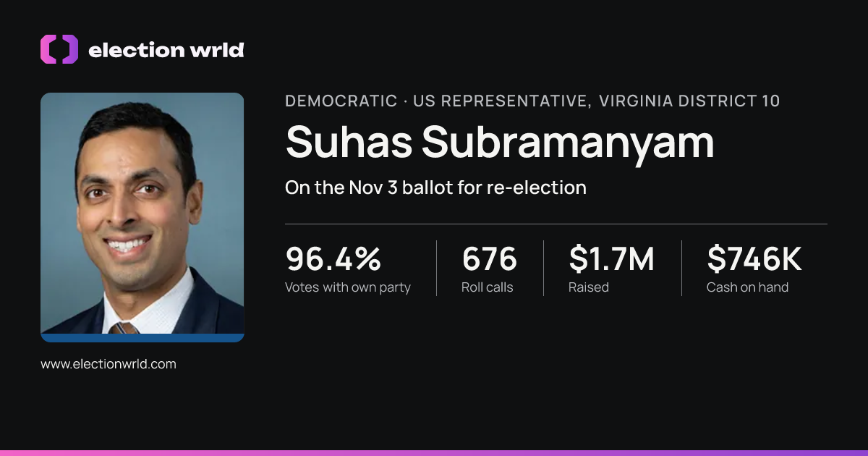Image resolution: width=868 pixels, height=456 pixels.
Task: Click the "DEMOCRATIC" party label
Action: click(341, 101)
